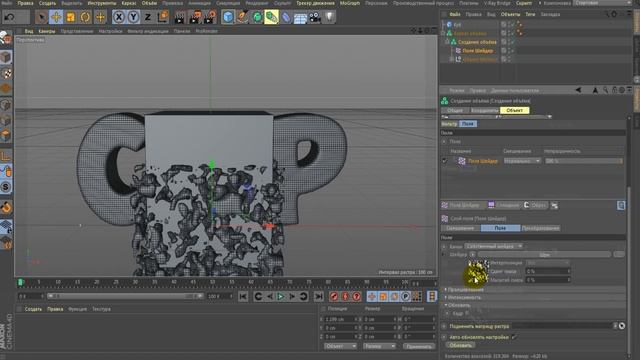Switch to the Общие attribute tab
640x360 pixels.
[x=455, y=110]
